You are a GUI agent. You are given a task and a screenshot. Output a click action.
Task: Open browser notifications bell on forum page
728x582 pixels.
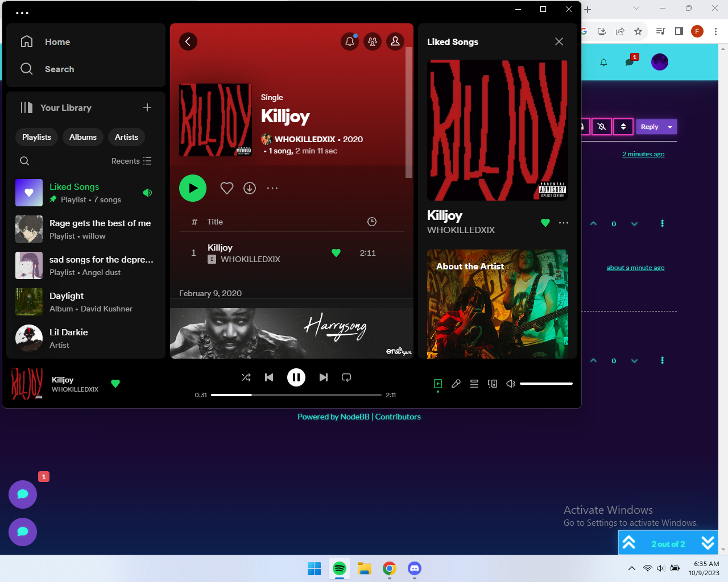(604, 62)
